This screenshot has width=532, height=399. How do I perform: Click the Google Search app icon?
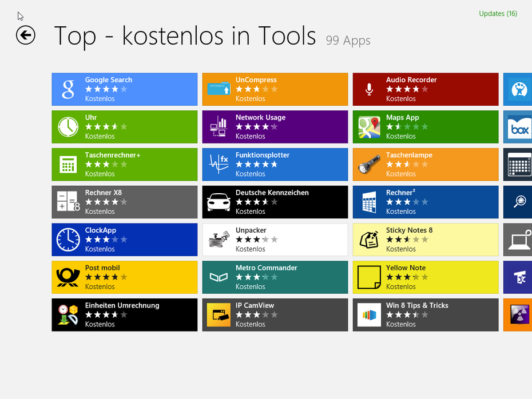[x=68, y=89]
